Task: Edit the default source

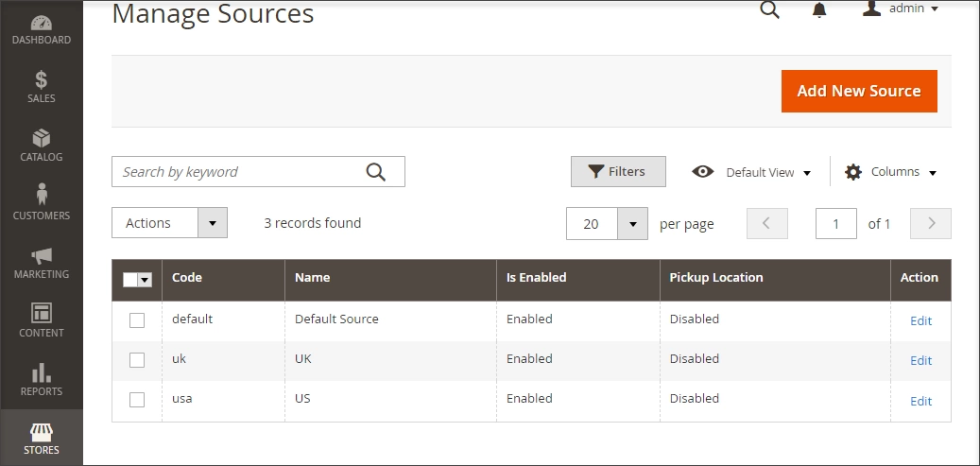Action: click(x=920, y=320)
